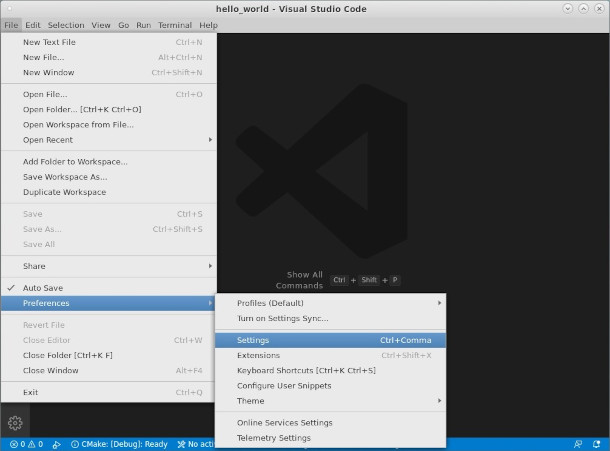Expand the Share submenu
Screen dimensions: 610x451
pos(109,266)
